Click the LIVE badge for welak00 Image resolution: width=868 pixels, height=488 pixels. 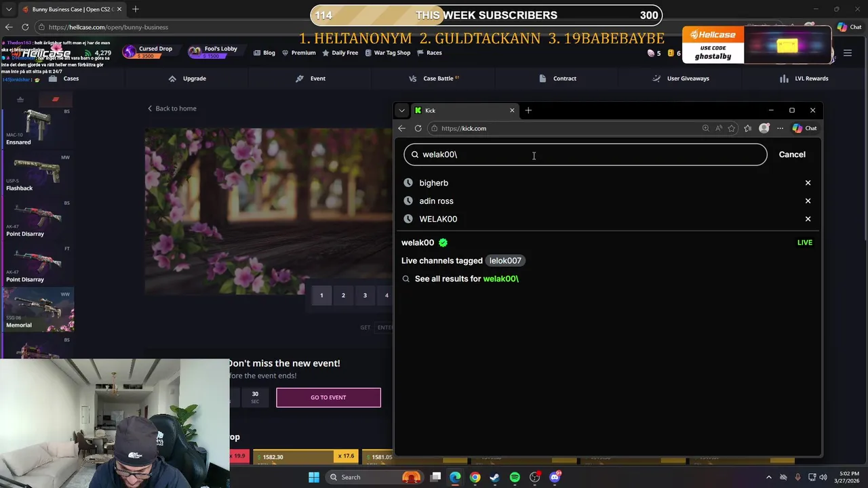(804, 243)
